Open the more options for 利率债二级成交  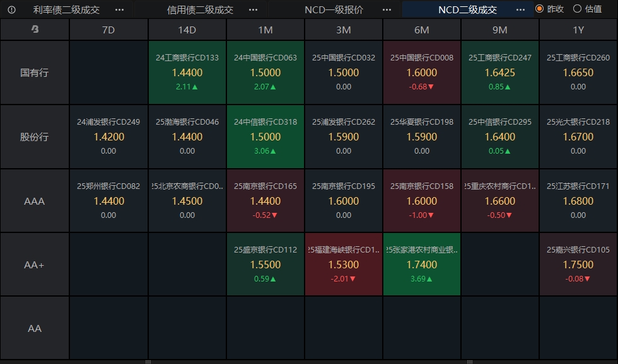119,10
